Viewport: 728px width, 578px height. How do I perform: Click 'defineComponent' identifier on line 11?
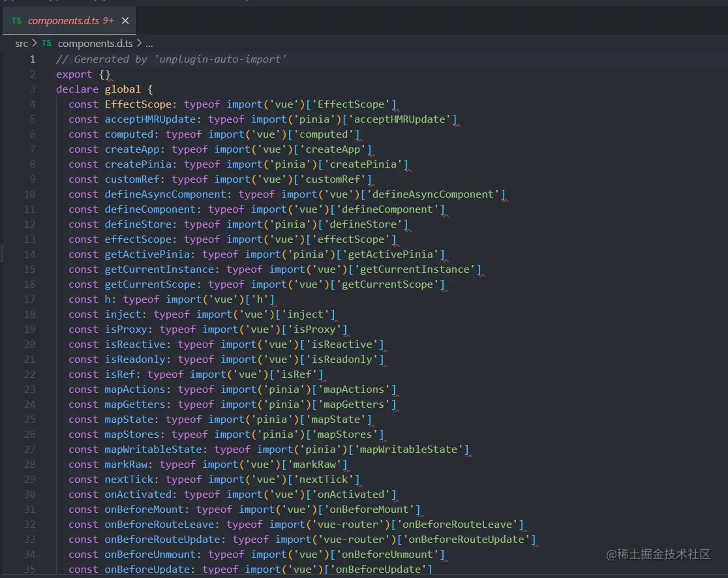pos(150,209)
